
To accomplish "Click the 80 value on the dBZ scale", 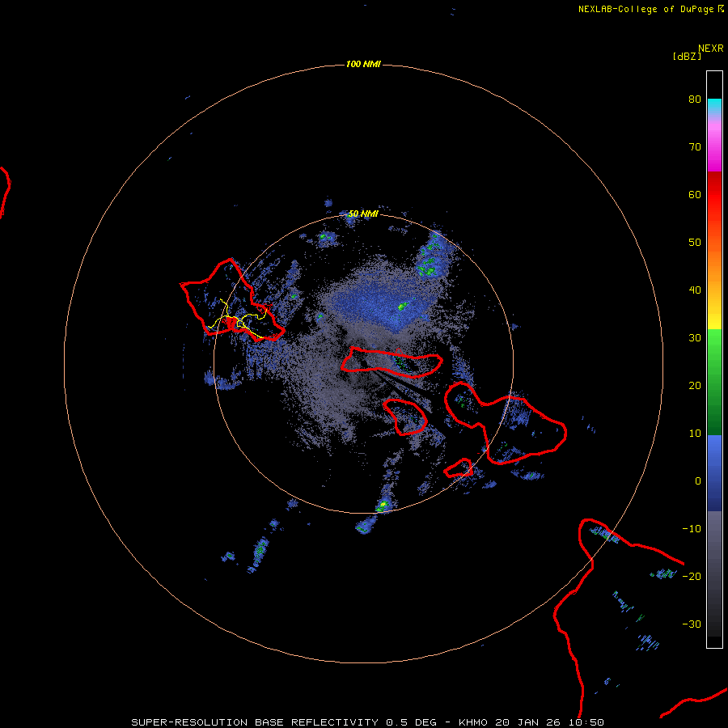I will (695, 99).
